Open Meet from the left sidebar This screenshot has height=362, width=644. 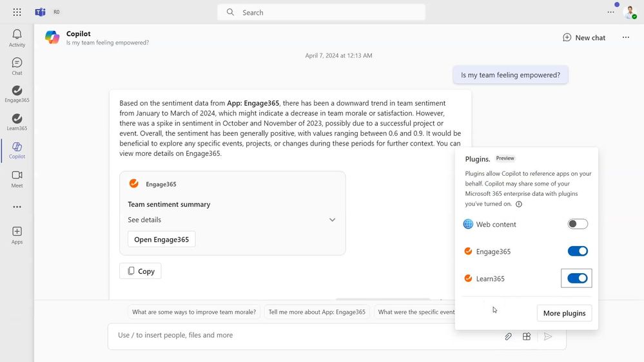click(17, 178)
